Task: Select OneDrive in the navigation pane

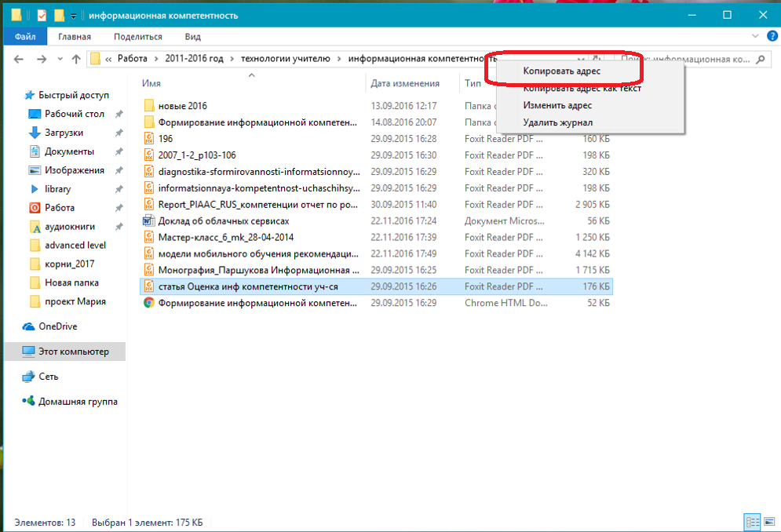Action: (58, 326)
